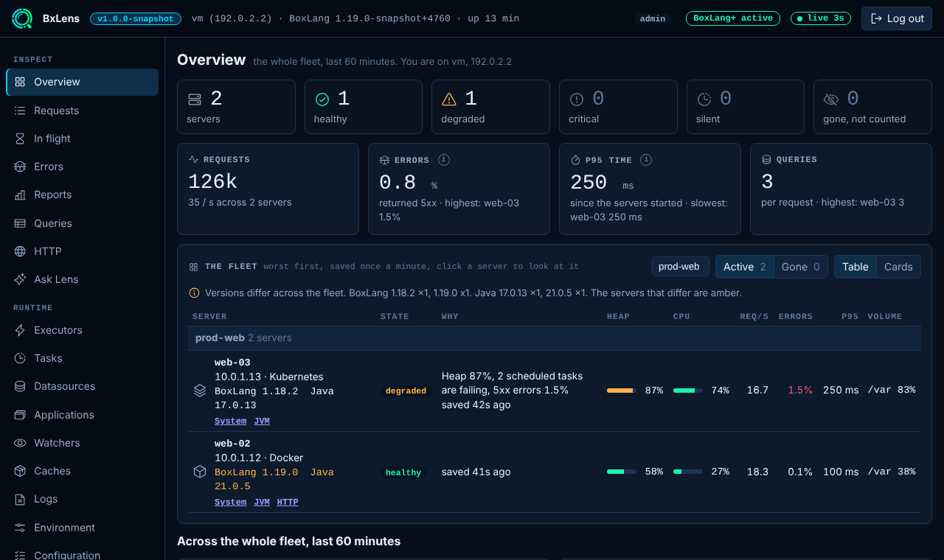Click the info icon beside P95 TIME
This screenshot has width=944, height=560.
pyautogui.click(x=646, y=159)
